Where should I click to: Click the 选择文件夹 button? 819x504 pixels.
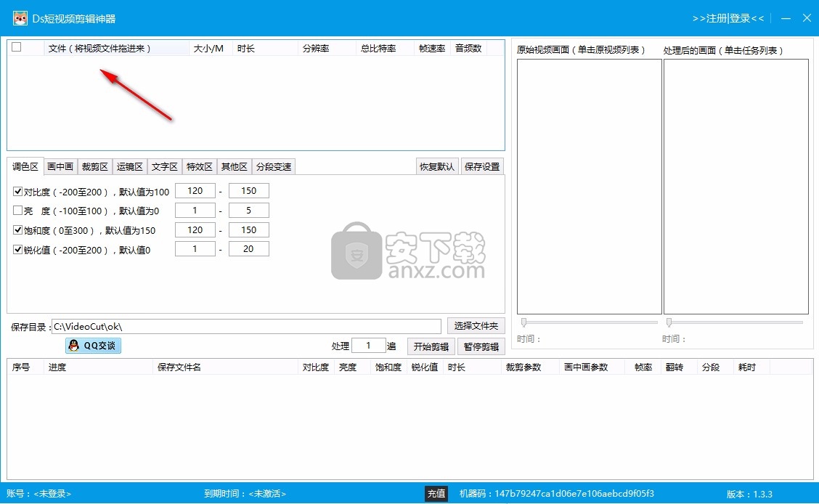(x=476, y=326)
